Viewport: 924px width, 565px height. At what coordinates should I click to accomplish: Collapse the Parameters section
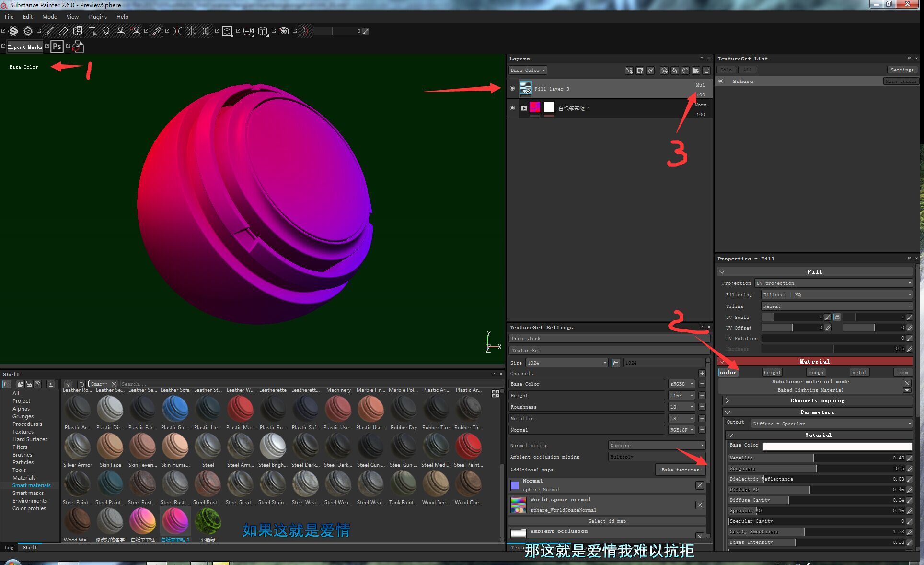[817, 412]
